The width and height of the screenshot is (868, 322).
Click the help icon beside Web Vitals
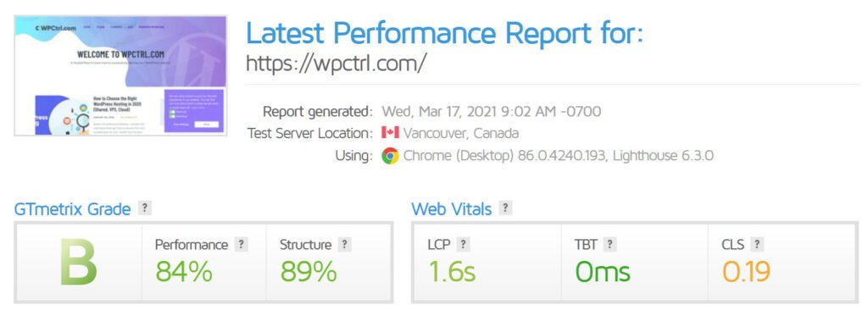click(x=505, y=208)
